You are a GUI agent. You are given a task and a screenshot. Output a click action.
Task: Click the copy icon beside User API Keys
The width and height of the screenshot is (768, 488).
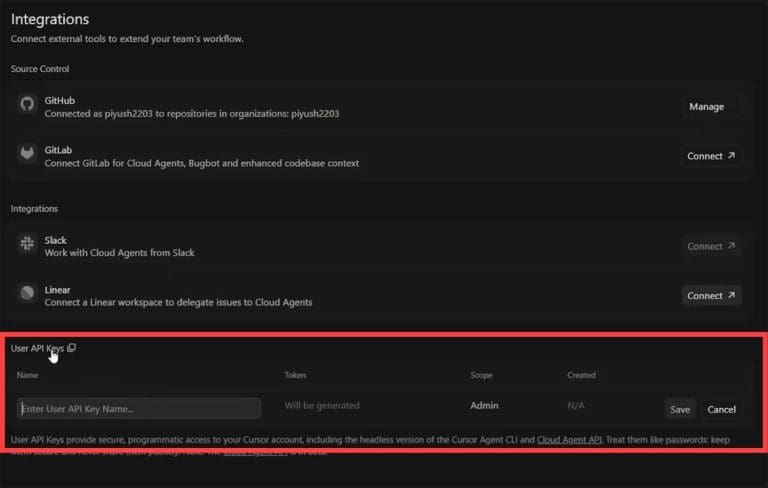pyautogui.click(x=72, y=348)
